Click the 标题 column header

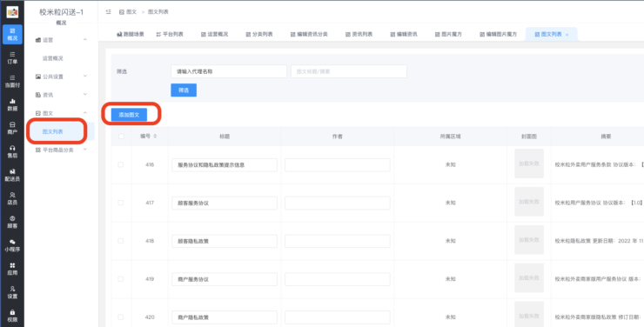click(225, 137)
